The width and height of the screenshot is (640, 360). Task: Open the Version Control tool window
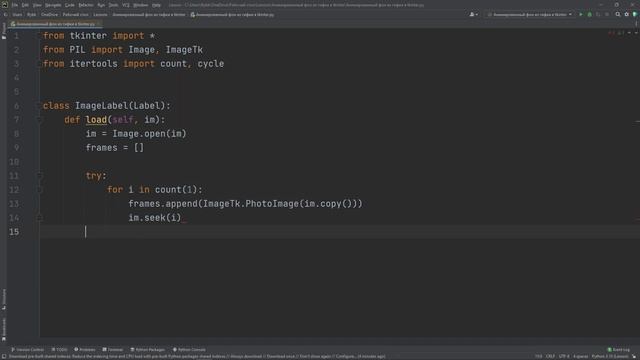(x=27, y=350)
